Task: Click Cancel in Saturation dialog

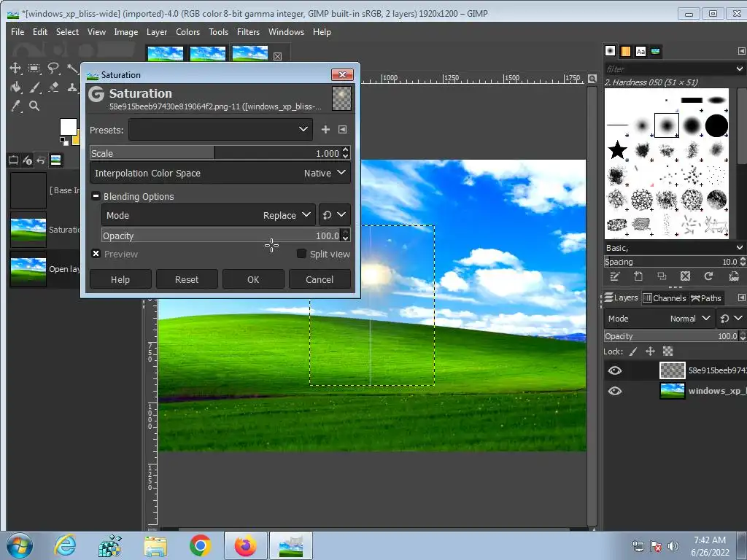Action: pyautogui.click(x=320, y=279)
